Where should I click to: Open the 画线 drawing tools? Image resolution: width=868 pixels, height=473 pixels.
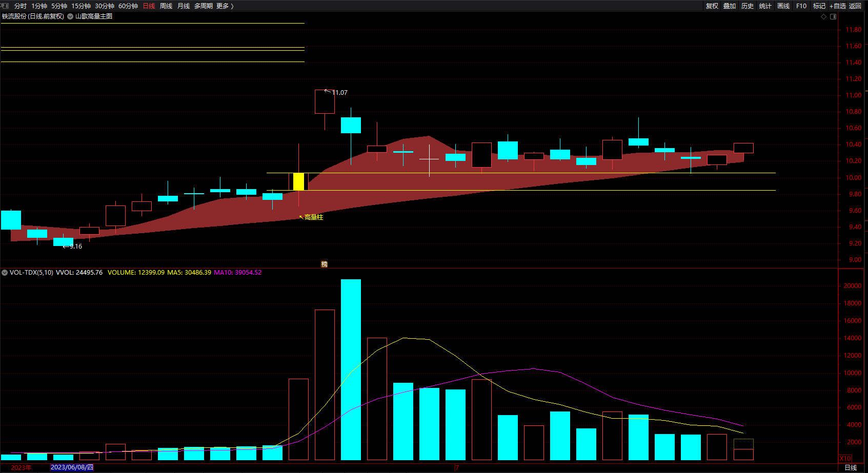783,6
